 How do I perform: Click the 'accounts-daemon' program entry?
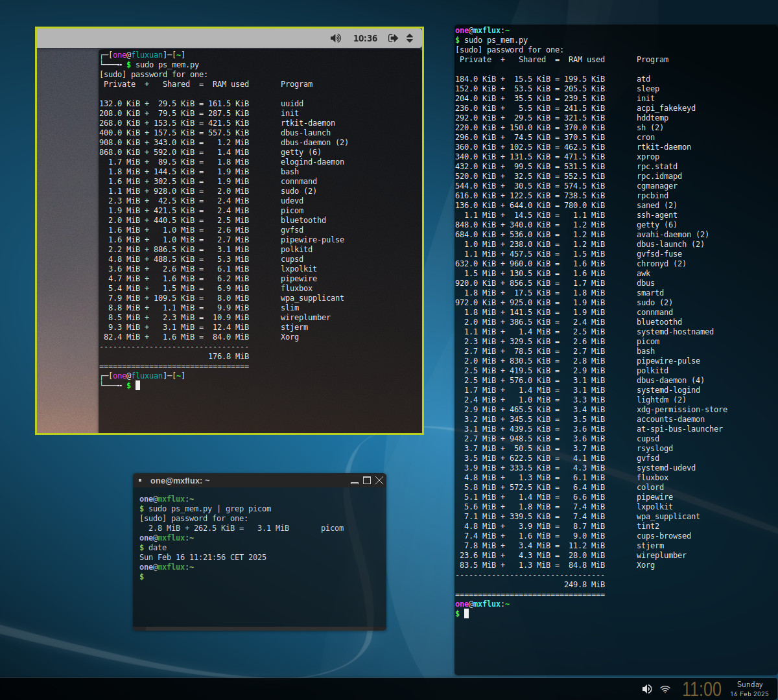click(x=670, y=419)
